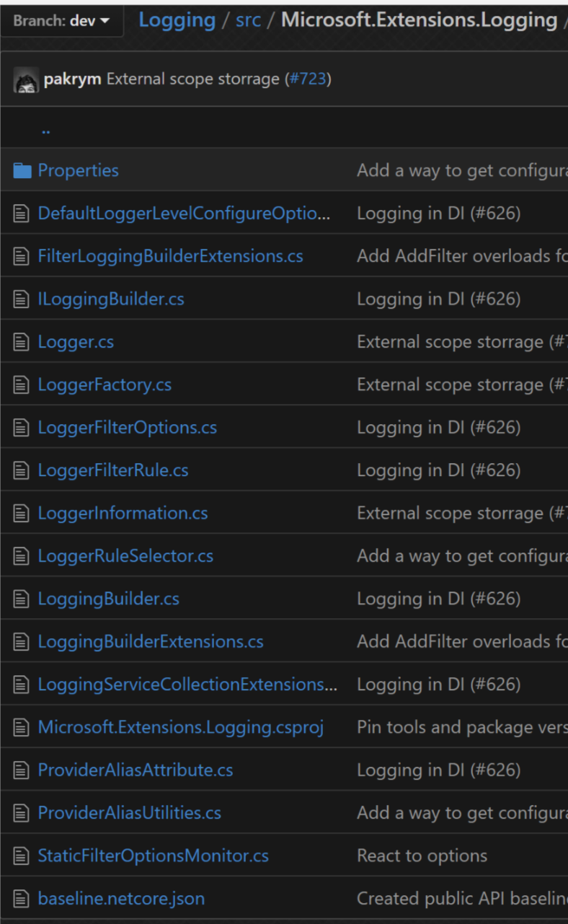Open LoggerRuleSelector.cs file
Image resolution: width=568 pixels, height=924 pixels.
click(125, 556)
